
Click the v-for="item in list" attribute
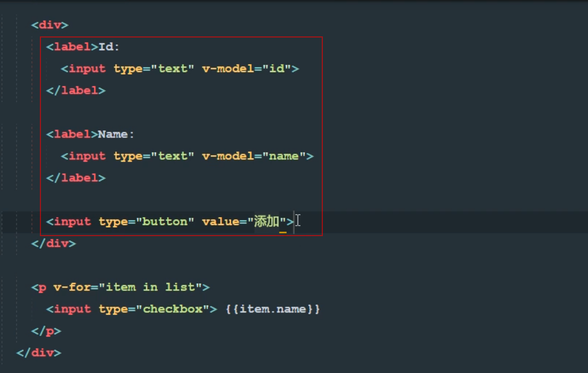pyautogui.click(x=128, y=287)
